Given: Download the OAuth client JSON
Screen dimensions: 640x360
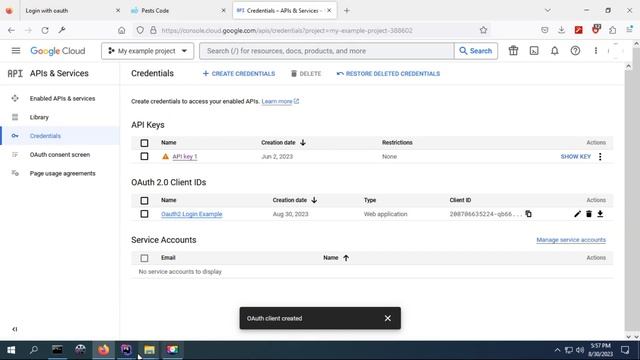Looking at the screenshot, I should point(600,214).
